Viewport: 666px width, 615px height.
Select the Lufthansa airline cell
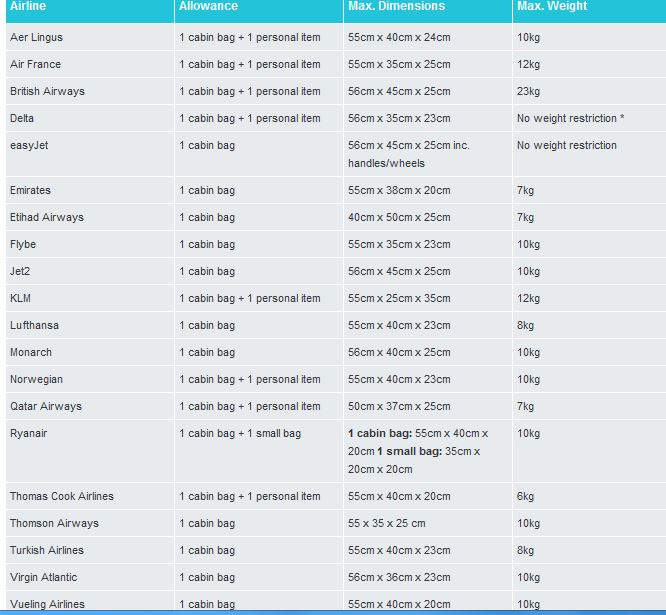coord(90,325)
